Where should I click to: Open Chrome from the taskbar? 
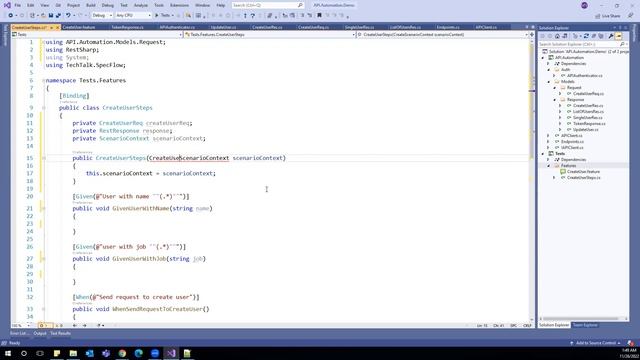(122, 353)
